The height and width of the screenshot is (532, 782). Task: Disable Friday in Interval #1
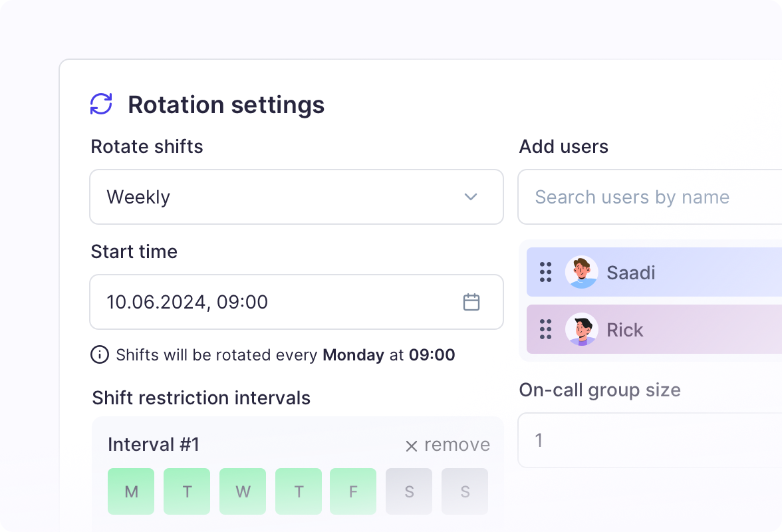(353, 491)
